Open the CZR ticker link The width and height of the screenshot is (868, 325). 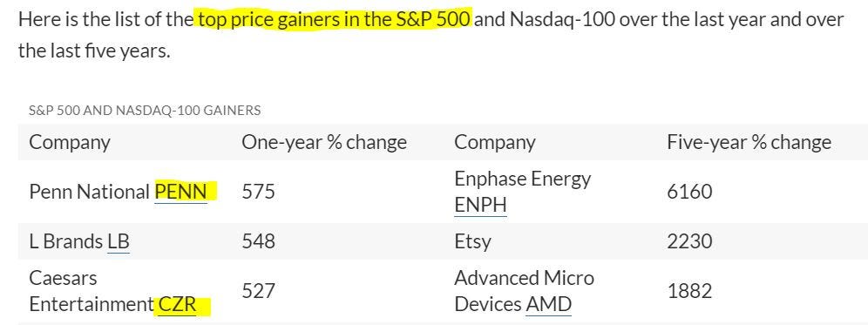(x=177, y=304)
